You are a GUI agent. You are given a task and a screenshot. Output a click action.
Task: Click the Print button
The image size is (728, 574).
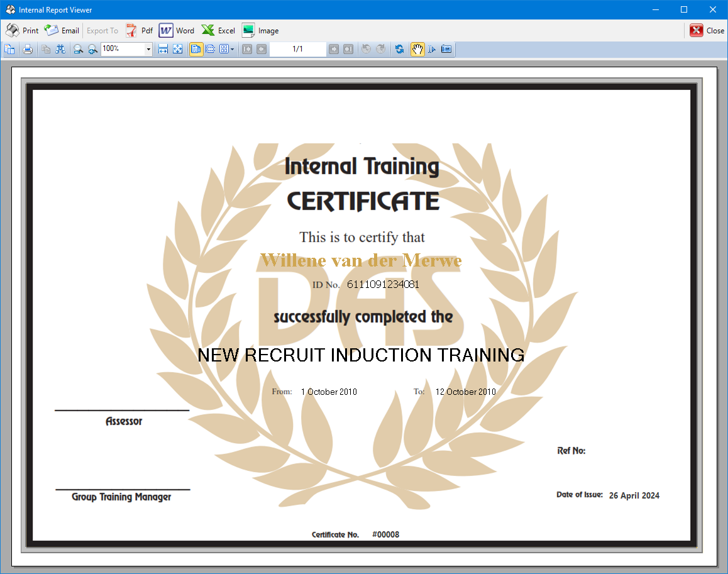coord(22,31)
